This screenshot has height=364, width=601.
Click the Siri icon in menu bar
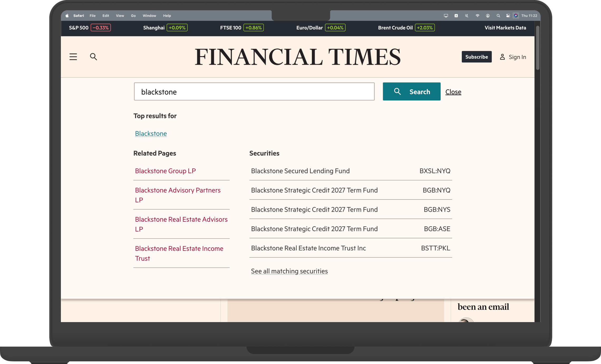516,16
